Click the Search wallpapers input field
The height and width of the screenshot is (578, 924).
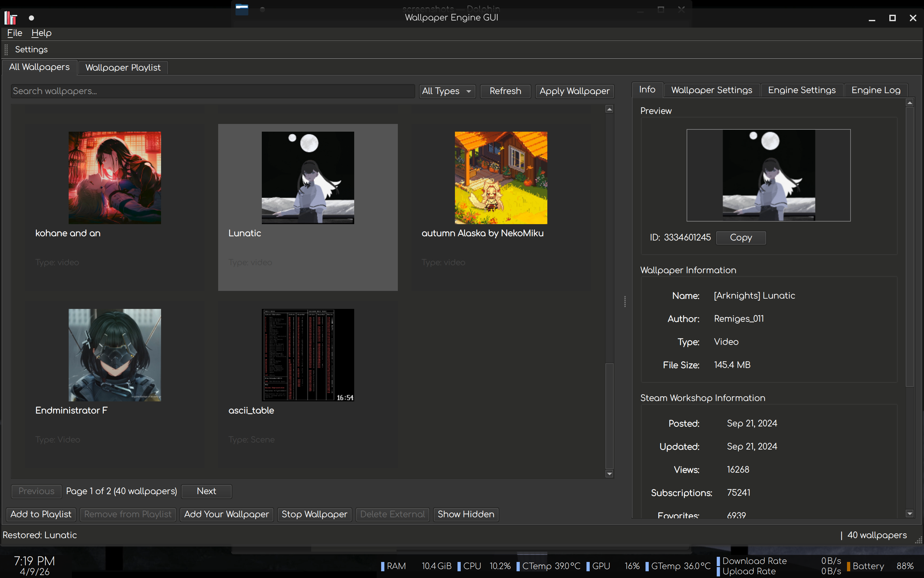[x=213, y=91]
